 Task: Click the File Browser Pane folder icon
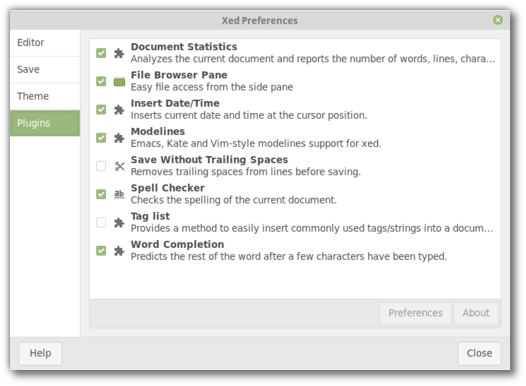119,81
